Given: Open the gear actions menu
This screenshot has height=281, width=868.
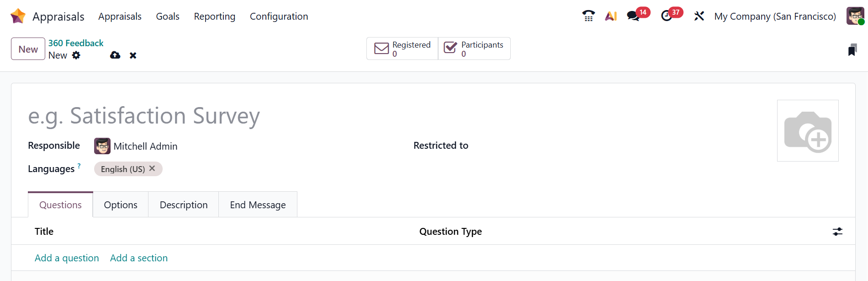Looking at the screenshot, I should coord(76,55).
